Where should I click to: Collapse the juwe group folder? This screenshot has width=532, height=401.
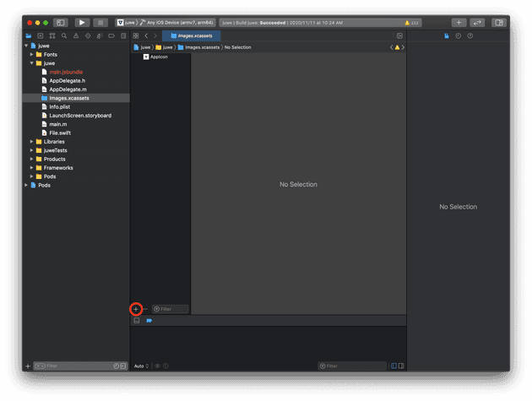click(x=31, y=63)
